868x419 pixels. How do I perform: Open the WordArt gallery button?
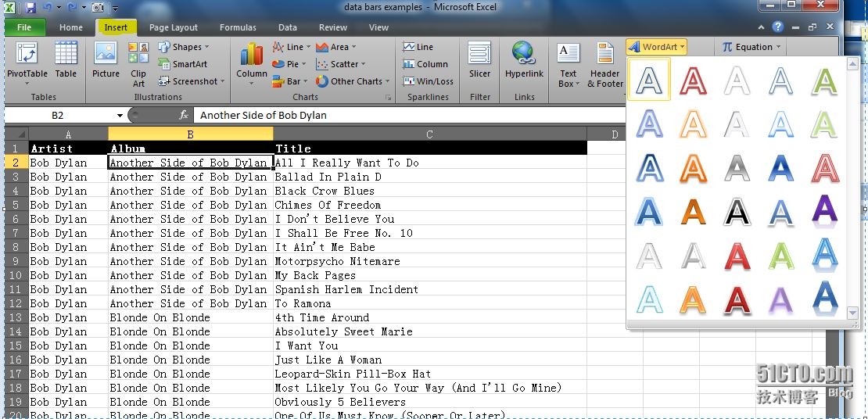pos(657,47)
